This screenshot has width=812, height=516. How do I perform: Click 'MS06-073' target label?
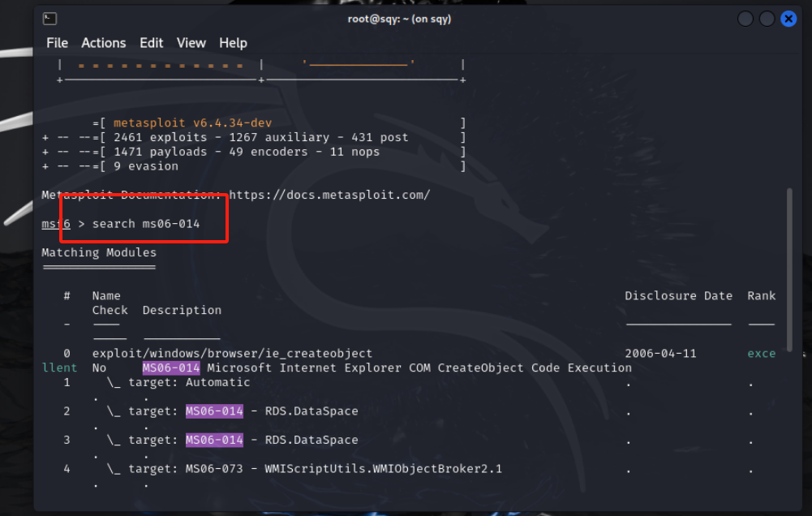(214, 469)
